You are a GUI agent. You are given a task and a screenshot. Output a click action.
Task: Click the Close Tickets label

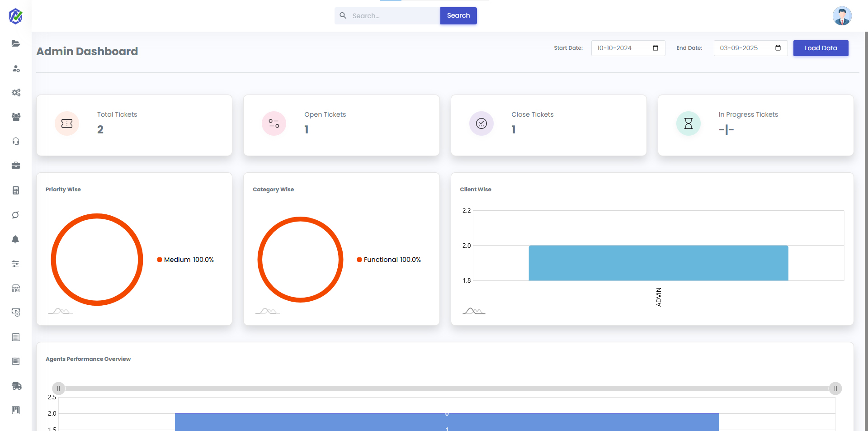pyautogui.click(x=533, y=114)
